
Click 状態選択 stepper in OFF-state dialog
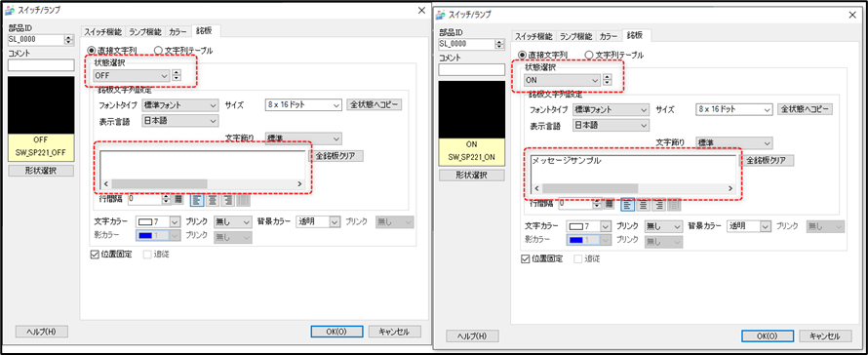tap(176, 75)
